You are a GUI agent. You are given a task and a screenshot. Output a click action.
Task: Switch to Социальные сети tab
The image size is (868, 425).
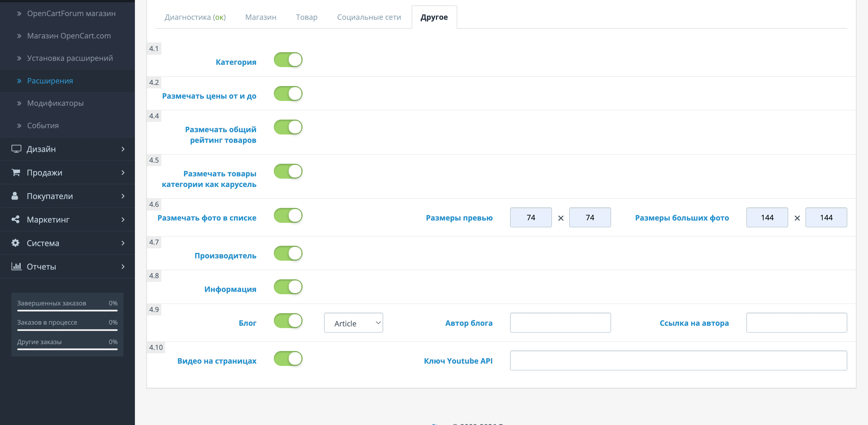[x=369, y=17]
